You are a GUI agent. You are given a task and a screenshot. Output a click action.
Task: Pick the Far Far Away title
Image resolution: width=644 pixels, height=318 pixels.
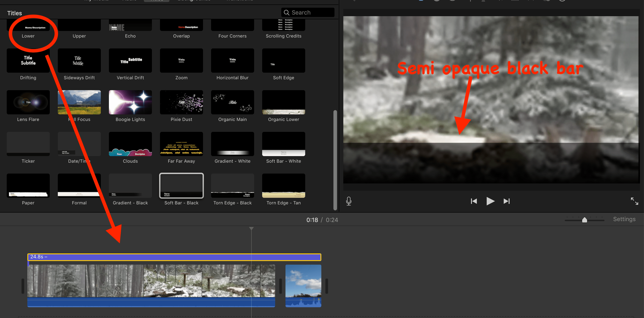181,144
